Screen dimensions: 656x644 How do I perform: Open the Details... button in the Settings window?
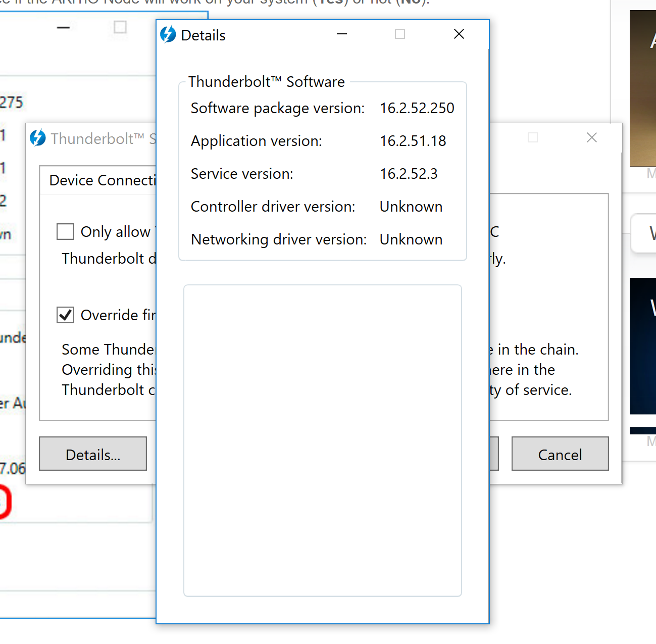click(93, 454)
